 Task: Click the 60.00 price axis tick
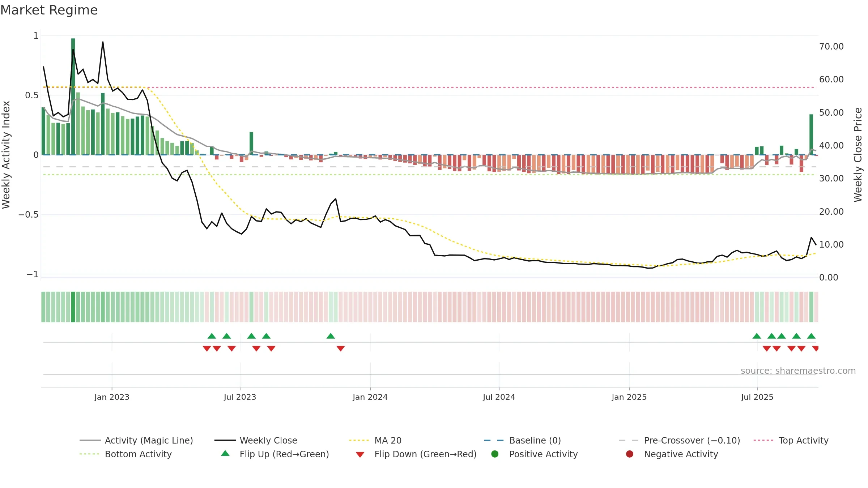click(831, 79)
